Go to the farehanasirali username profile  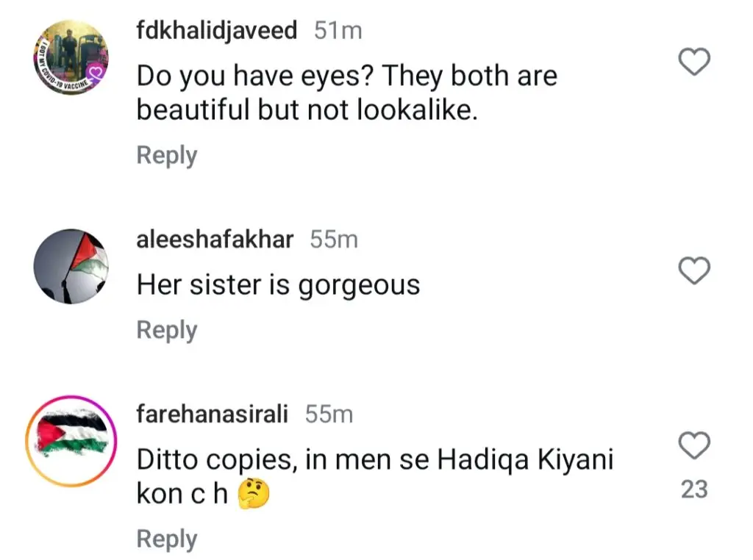[x=213, y=414]
